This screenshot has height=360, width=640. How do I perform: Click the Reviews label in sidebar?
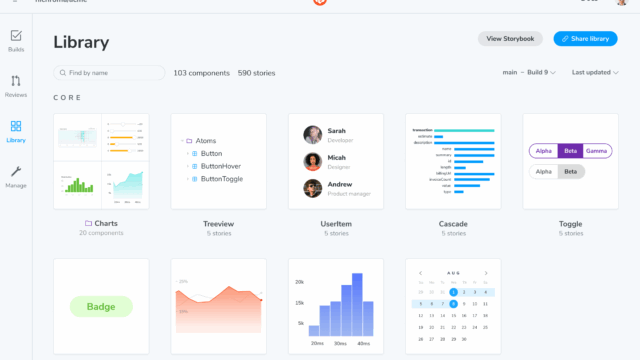[16, 95]
